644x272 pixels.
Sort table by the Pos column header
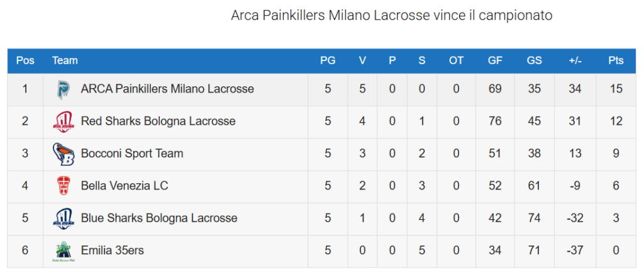coord(25,61)
